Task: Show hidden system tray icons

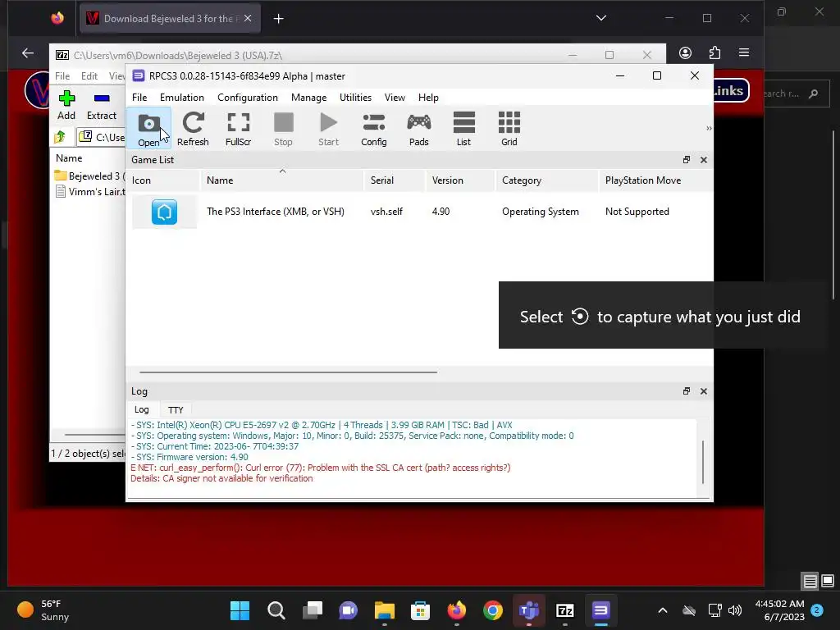Action: [663, 610]
